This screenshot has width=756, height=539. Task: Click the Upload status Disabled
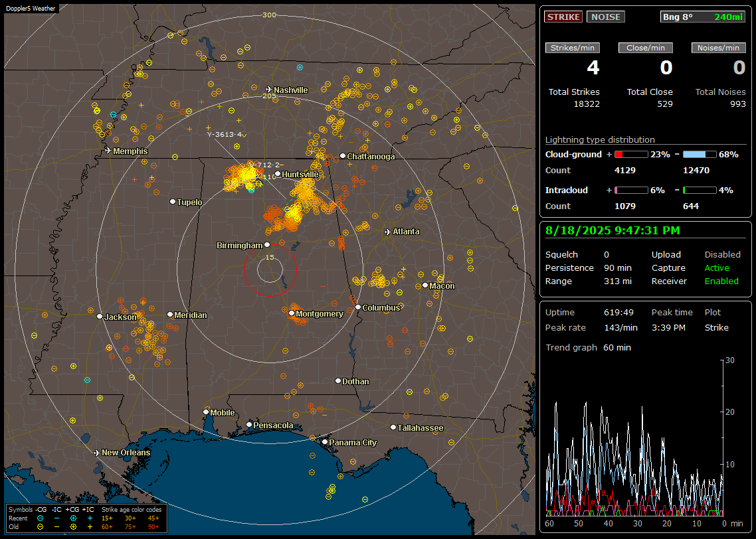(x=722, y=255)
